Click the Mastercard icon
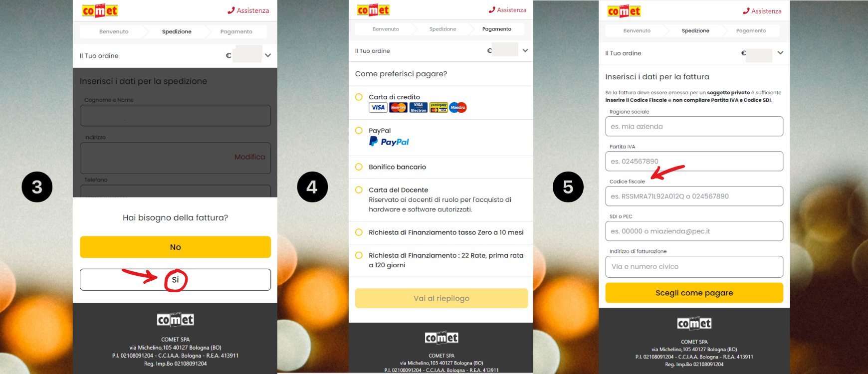Screen dimensions: 868x374 click(398, 107)
